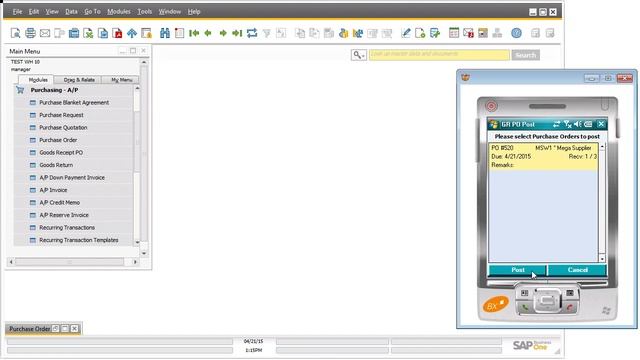Open Print Preview from the toolbar
The width and height of the screenshot is (640, 360).
click(x=16, y=33)
